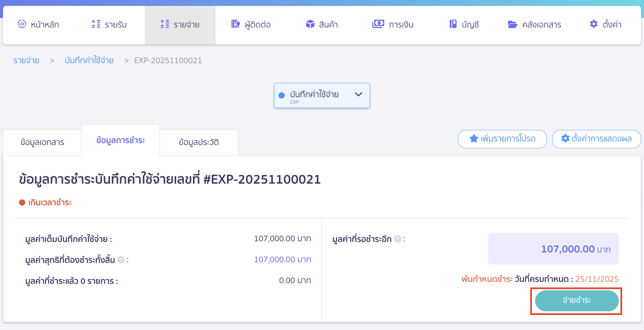
Task: Open the รายจ่าย expenses menu in the navbar
Action: tap(180, 25)
